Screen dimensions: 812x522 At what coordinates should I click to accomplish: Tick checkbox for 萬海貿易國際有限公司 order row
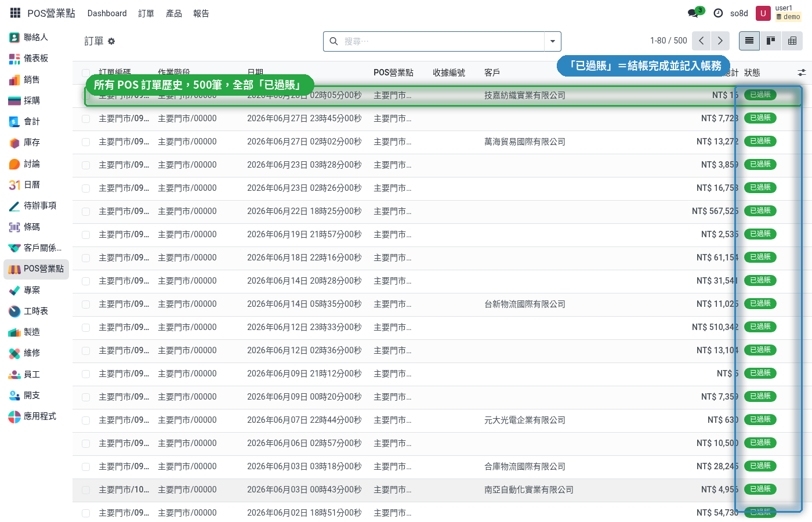coord(86,142)
